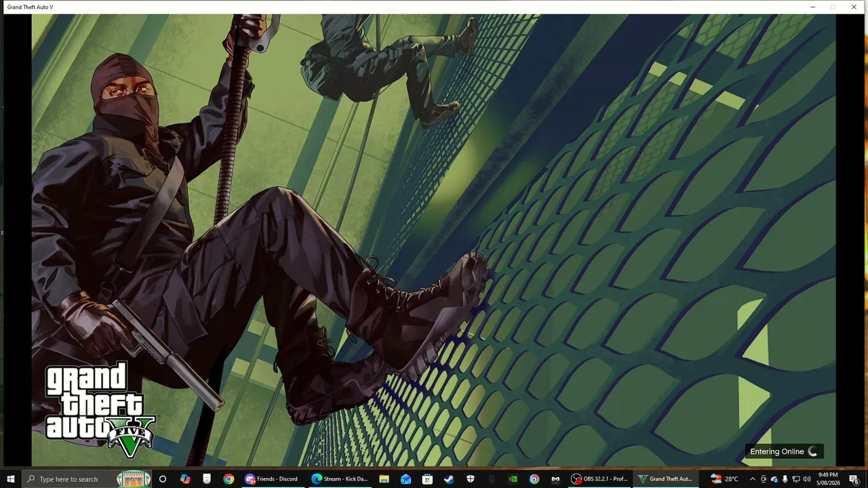868x488 pixels.
Task: Select the Grand Theft Auto V taskbar button
Action: (x=665, y=479)
